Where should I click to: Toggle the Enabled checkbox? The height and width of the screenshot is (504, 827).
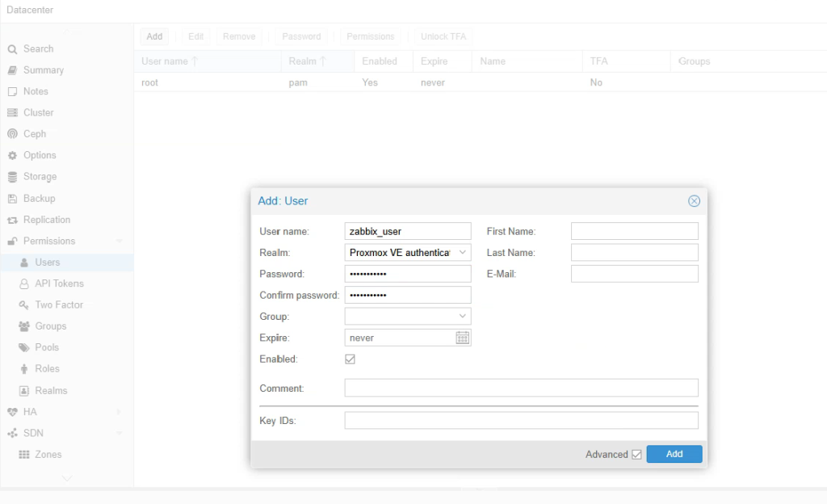pyautogui.click(x=351, y=359)
